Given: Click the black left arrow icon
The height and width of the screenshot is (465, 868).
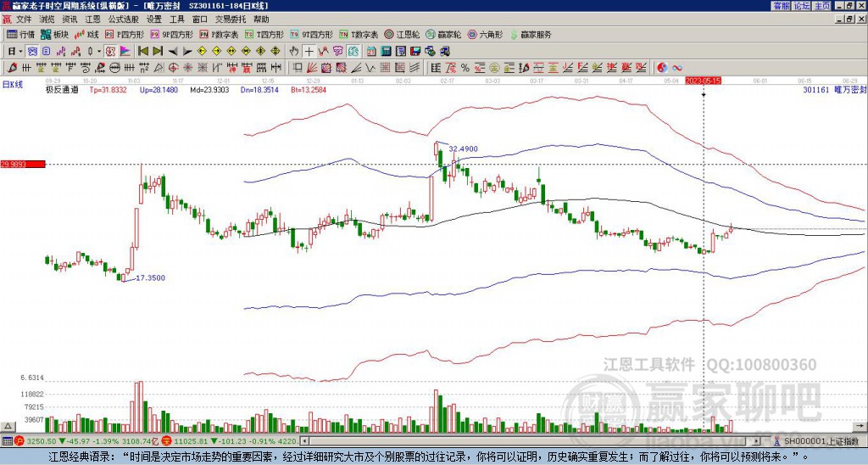Looking at the screenshot, I should [173, 52].
